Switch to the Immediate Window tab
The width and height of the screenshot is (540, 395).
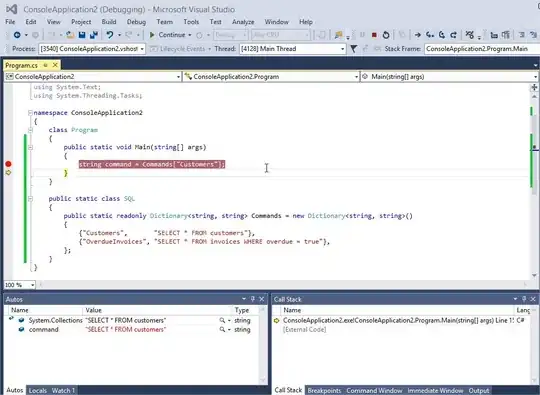tap(435, 390)
